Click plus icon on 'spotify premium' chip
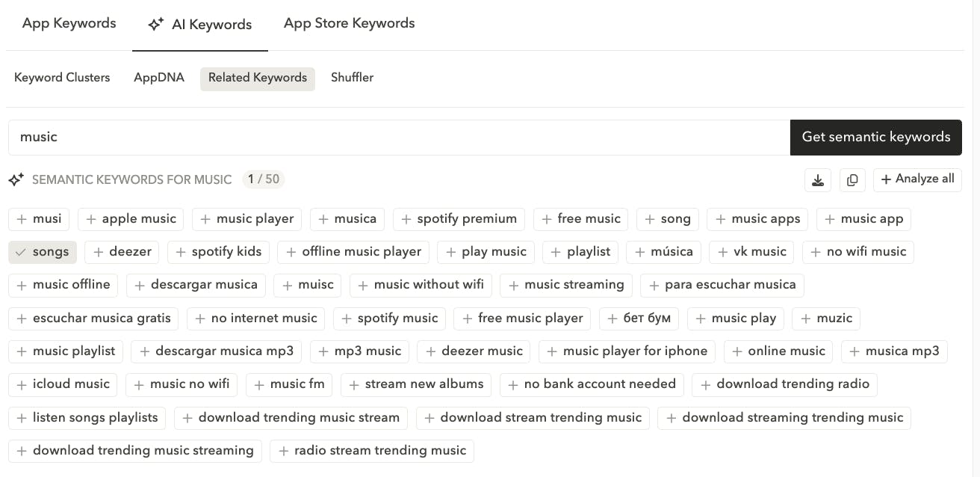The height and width of the screenshot is (477, 980). point(406,219)
